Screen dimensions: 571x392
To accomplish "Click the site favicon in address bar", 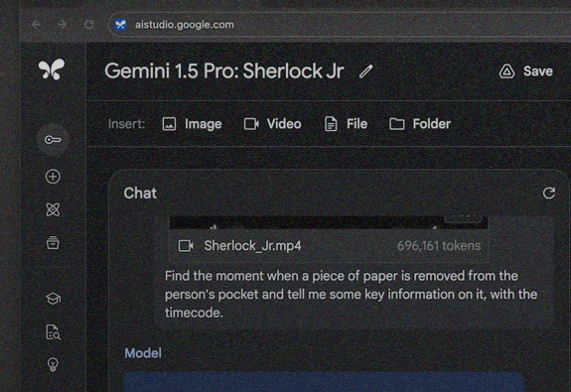I will coord(120,25).
